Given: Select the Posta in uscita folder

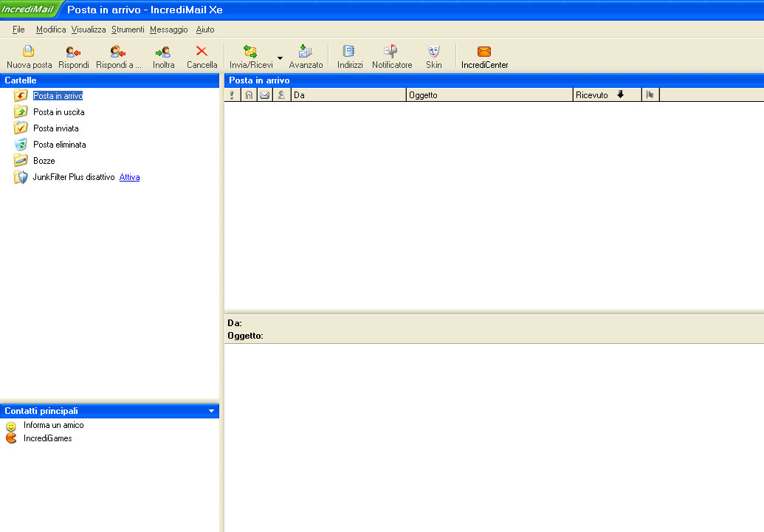Looking at the screenshot, I should [59, 112].
